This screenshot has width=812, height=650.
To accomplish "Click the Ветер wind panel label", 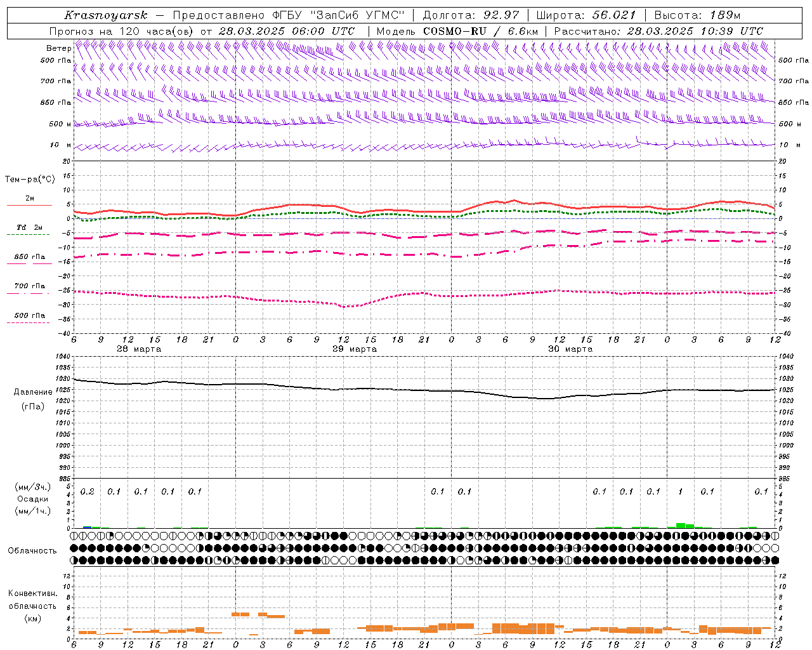I will [x=58, y=48].
